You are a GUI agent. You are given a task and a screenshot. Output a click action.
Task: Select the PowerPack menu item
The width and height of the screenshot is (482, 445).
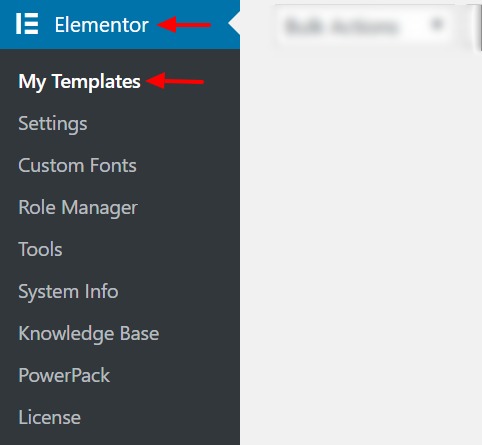click(x=64, y=375)
